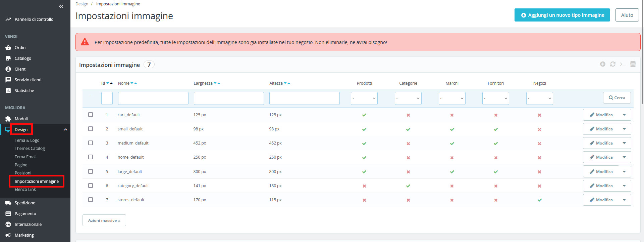Collapse the sidebar with the double-chevron icon
Image resolution: width=644 pixels, height=242 pixels.
(x=61, y=6)
